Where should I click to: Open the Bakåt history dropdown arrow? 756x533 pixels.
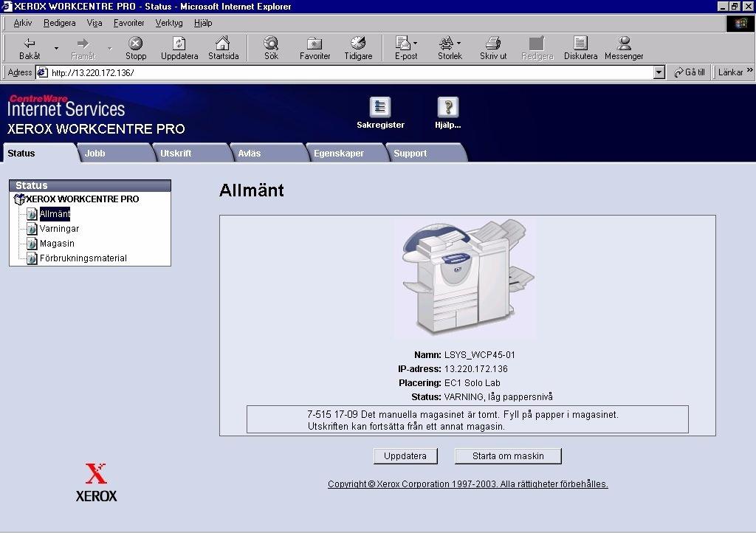click(x=56, y=48)
